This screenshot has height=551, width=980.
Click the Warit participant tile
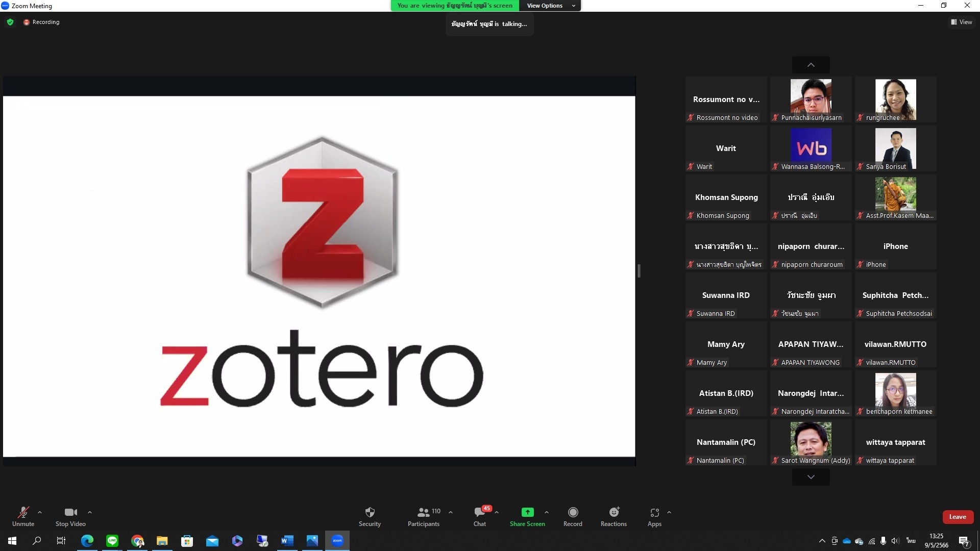tap(726, 148)
